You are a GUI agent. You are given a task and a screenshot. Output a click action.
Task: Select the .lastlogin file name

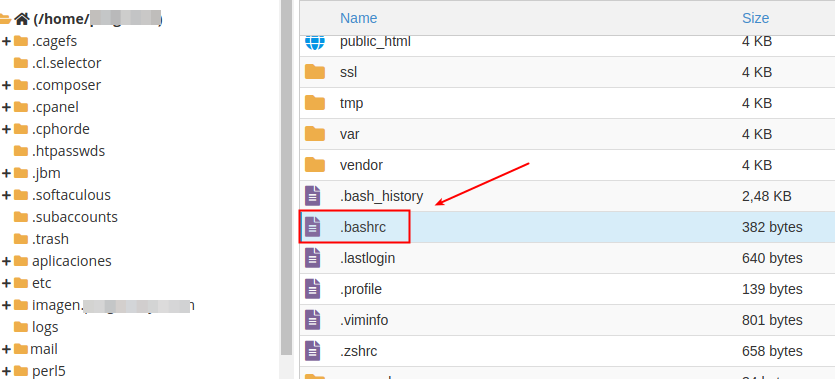pyautogui.click(x=367, y=258)
